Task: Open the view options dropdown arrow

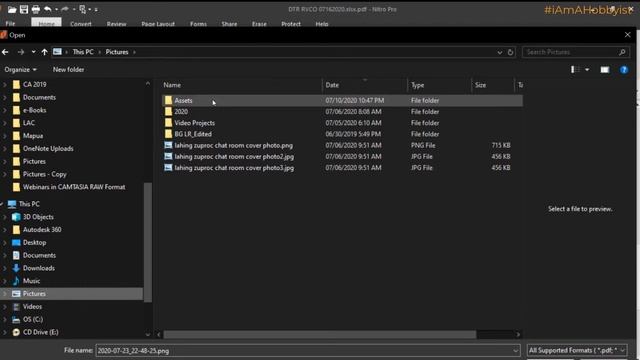Action: click(587, 70)
